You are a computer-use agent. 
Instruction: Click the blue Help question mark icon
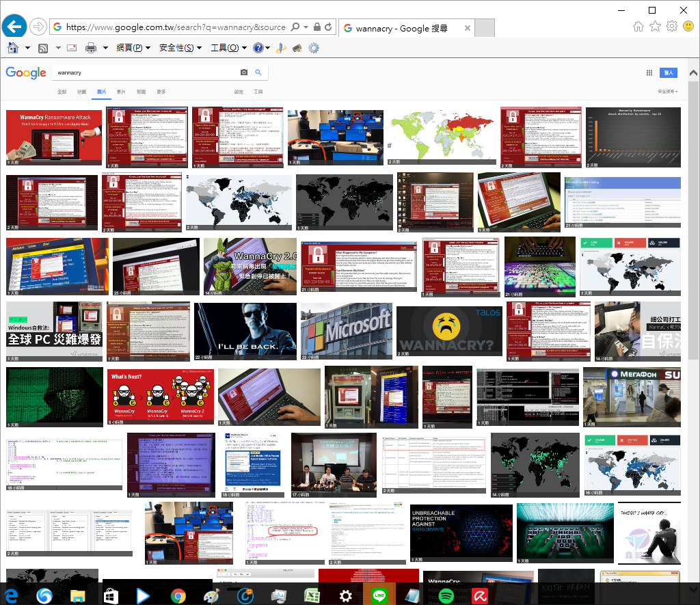coord(258,48)
